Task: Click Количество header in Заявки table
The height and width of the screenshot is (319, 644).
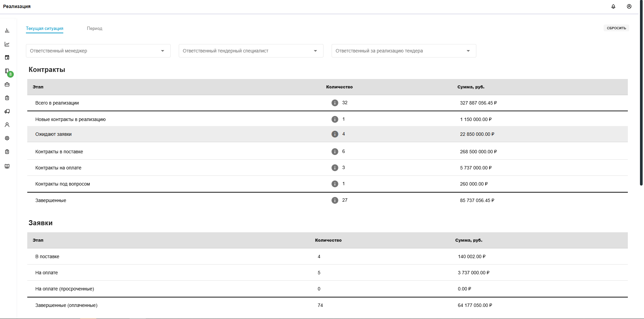Action: [328, 240]
